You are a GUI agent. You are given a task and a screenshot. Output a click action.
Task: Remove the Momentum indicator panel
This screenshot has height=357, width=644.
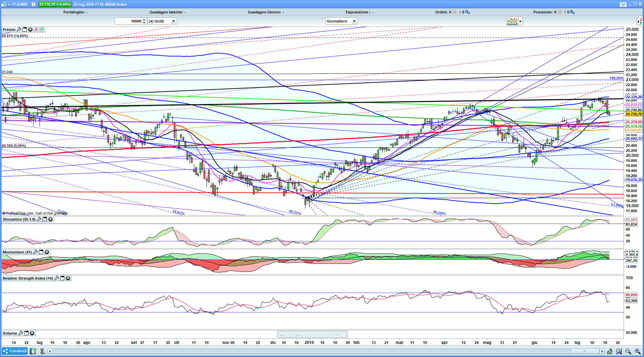pos(47,252)
